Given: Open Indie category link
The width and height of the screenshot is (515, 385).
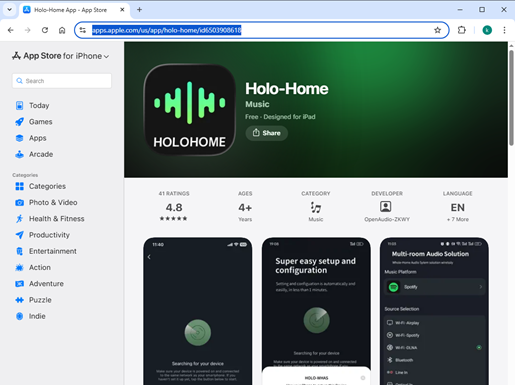Looking at the screenshot, I should click(x=37, y=316).
